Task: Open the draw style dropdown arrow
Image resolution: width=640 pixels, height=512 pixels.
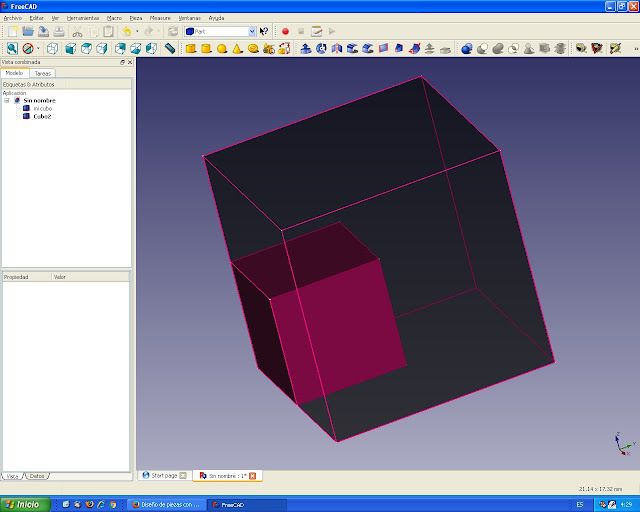Action: [38, 49]
